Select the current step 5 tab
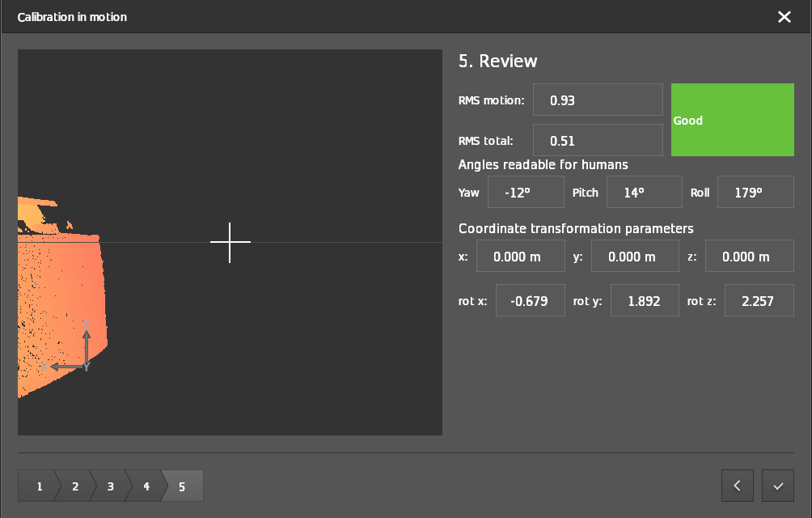The image size is (812, 518). [x=183, y=486]
